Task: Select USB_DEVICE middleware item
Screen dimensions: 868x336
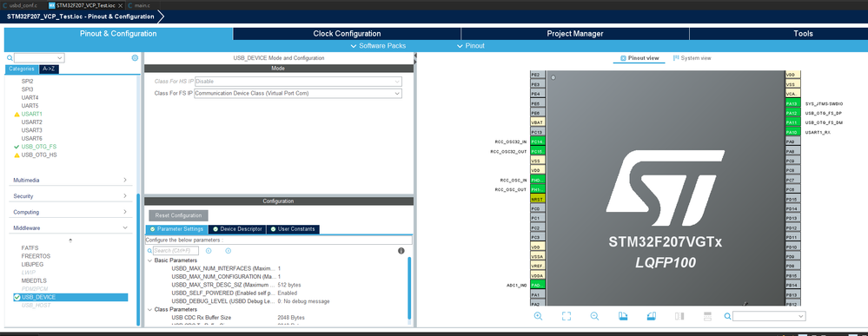Action: 70,297
